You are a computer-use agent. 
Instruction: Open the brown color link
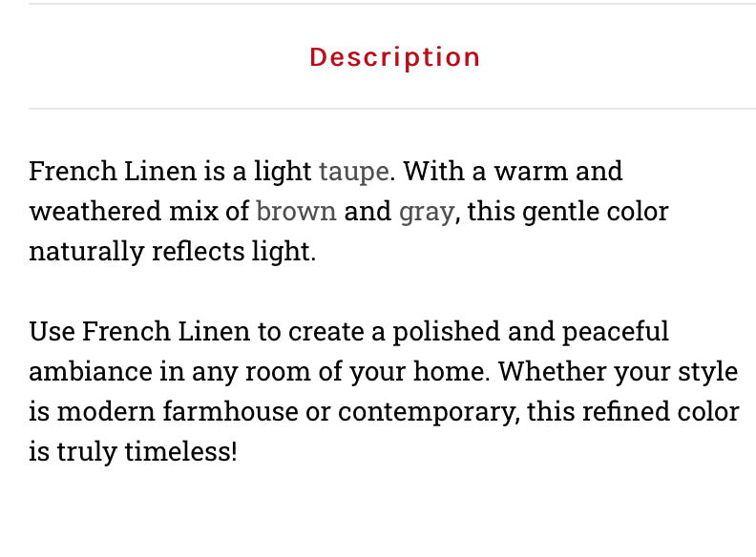click(x=296, y=211)
